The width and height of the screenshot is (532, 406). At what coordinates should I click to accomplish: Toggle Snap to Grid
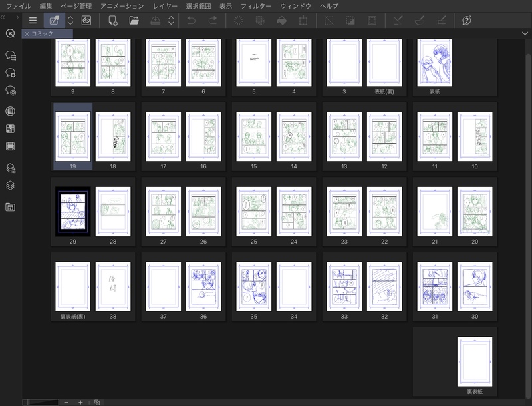[442, 21]
